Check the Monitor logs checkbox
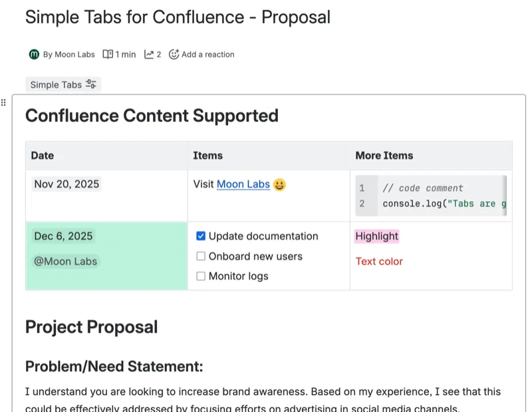This screenshot has width=532, height=412. click(x=201, y=276)
